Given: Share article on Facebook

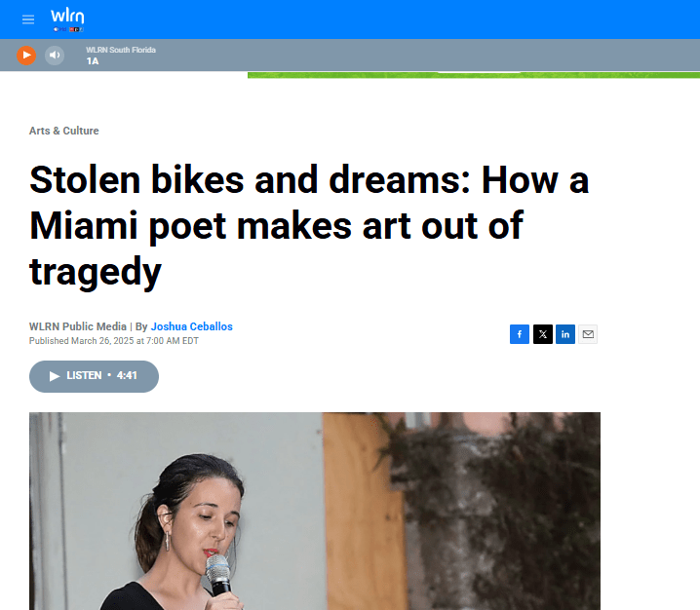Looking at the screenshot, I should 520,334.
